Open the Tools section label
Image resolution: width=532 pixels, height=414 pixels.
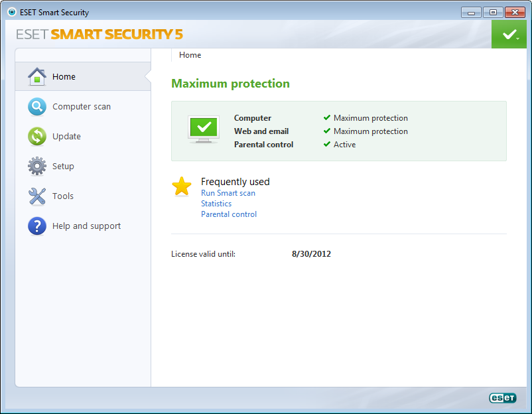click(x=63, y=196)
